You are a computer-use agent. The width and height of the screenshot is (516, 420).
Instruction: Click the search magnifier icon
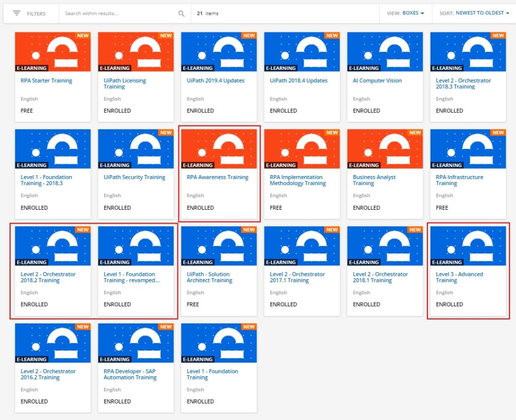click(181, 13)
